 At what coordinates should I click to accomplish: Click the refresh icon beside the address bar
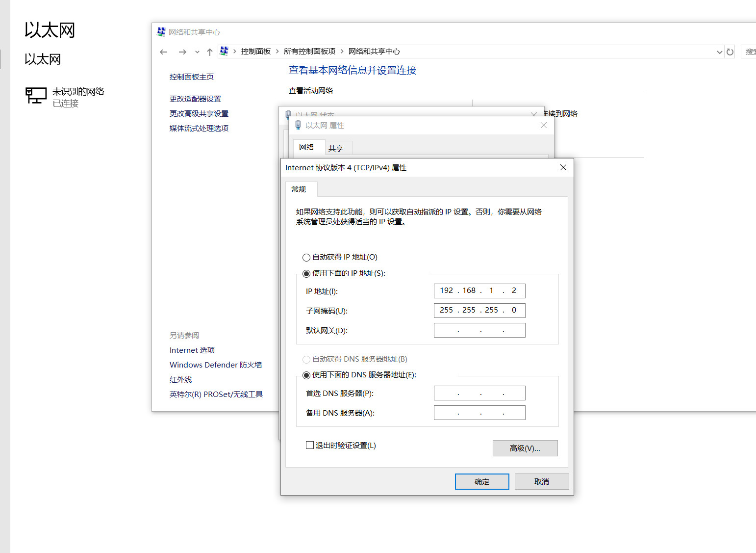[x=730, y=52]
